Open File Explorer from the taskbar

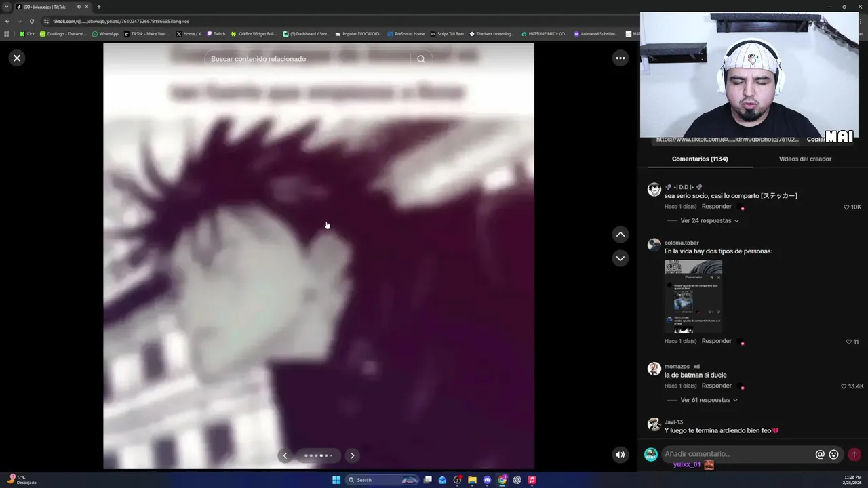(472, 480)
